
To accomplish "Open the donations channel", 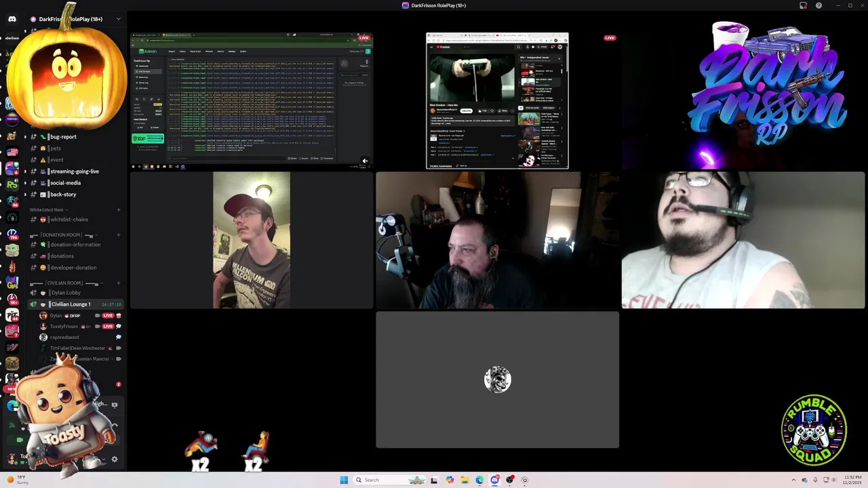I will coord(75,256).
